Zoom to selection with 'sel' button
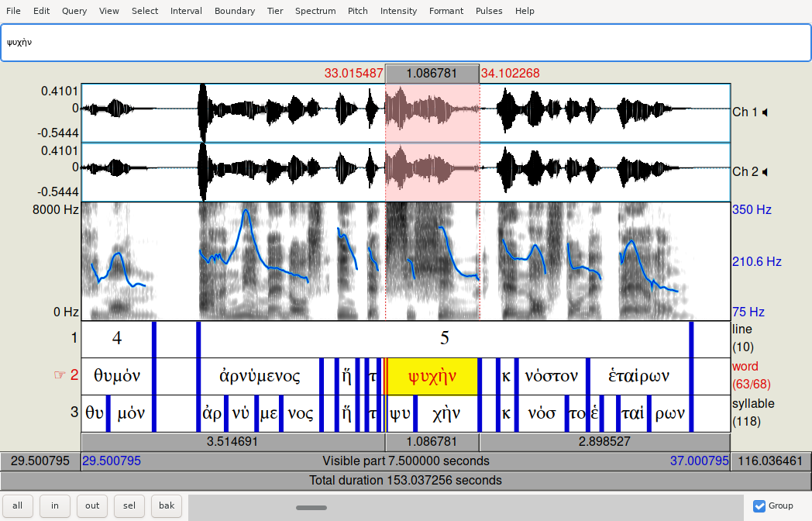Screen dimensions: 812x521 coord(129,506)
